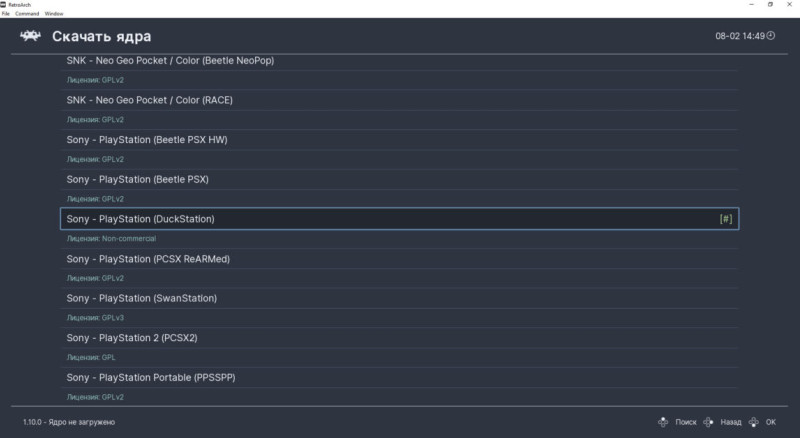Click the [#] marker on DuckStation row
800x438 pixels.
point(726,219)
